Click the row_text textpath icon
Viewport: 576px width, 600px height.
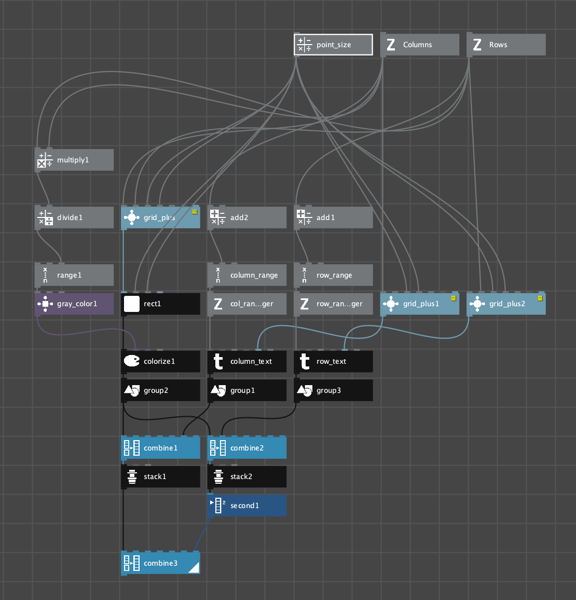[x=305, y=362]
